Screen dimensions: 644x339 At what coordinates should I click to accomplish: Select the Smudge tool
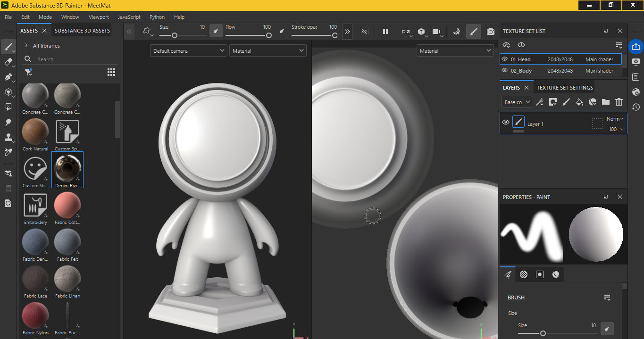[x=8, y=122]
